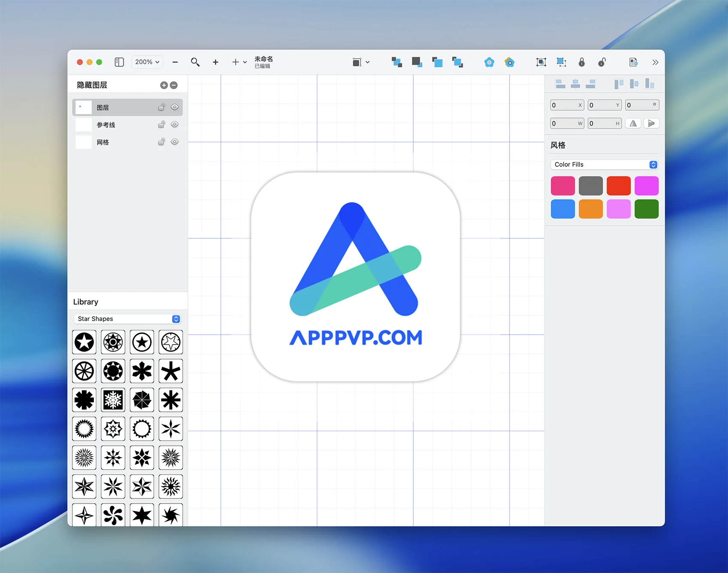Screen dimensions: 728x573
Task: Open the Color Fills style dropdown
Action: 604,165
